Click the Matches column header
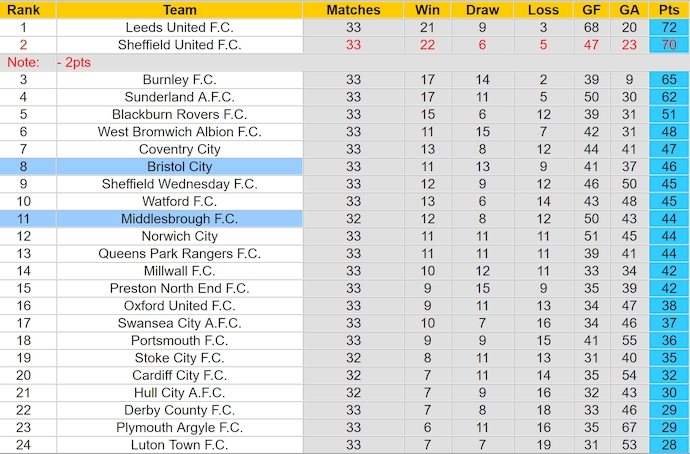 (353, 10)
